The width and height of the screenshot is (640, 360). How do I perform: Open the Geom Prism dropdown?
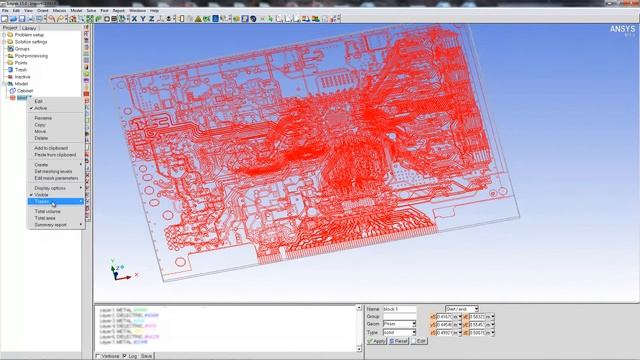pos(413,324)
